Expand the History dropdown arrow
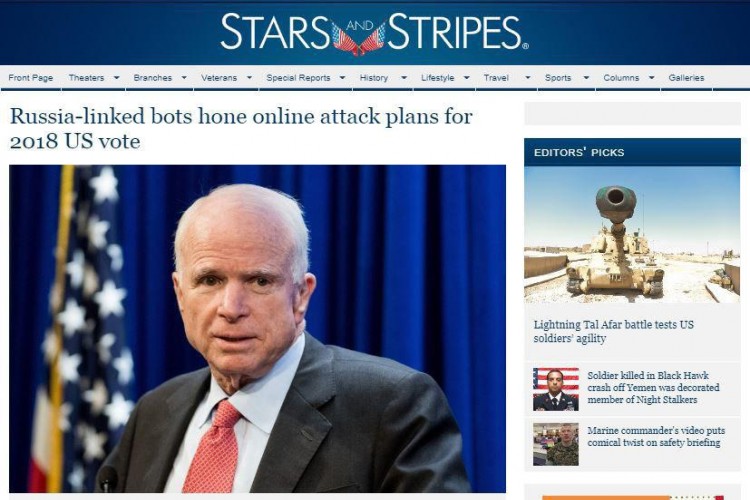Screen dimensions: 750x500 (404, 78)
